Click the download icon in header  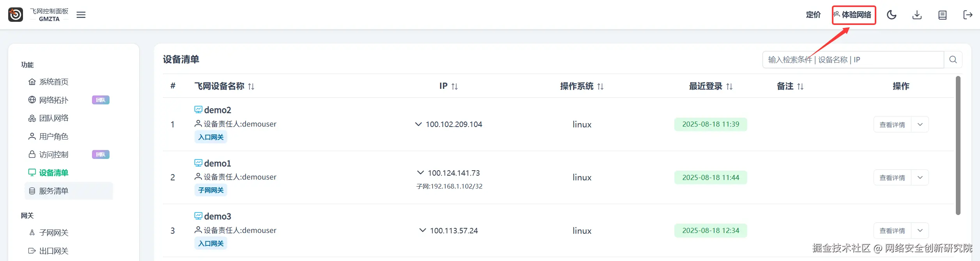[917, 15]
